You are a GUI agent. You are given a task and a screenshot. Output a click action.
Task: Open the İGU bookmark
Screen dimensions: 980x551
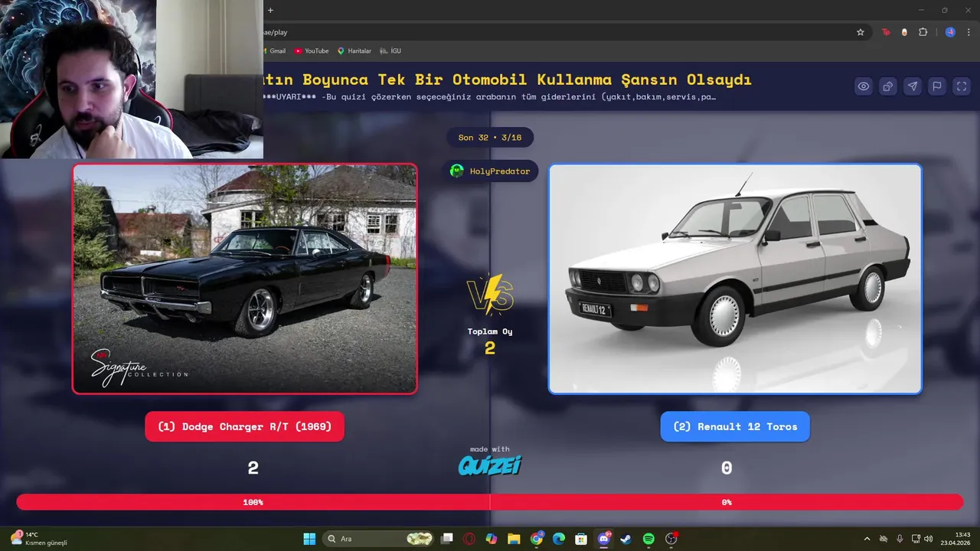click(x=390, y=51)
